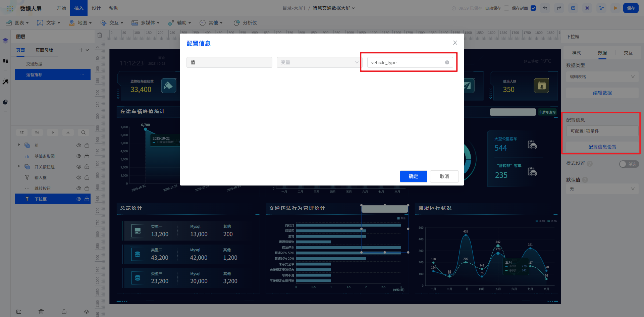Clear the vehicle_type field with the clear icon

coord(447,62)
